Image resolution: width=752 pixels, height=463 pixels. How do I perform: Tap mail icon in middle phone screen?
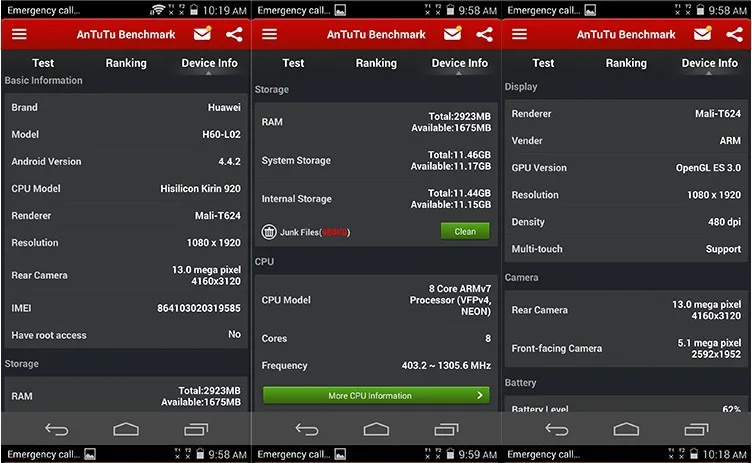coord(453,34)
